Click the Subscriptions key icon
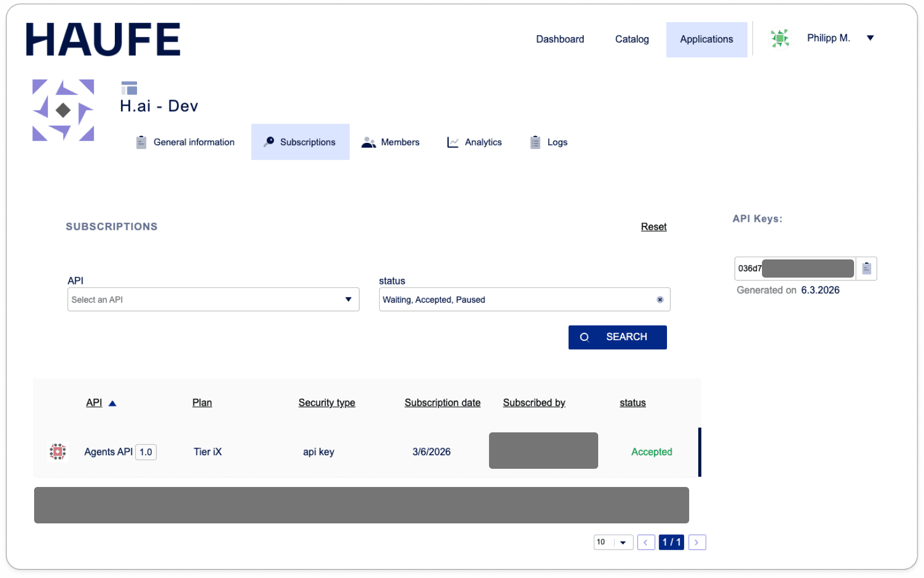The width and height of the screenshot is (924, 578). [270, 142]
